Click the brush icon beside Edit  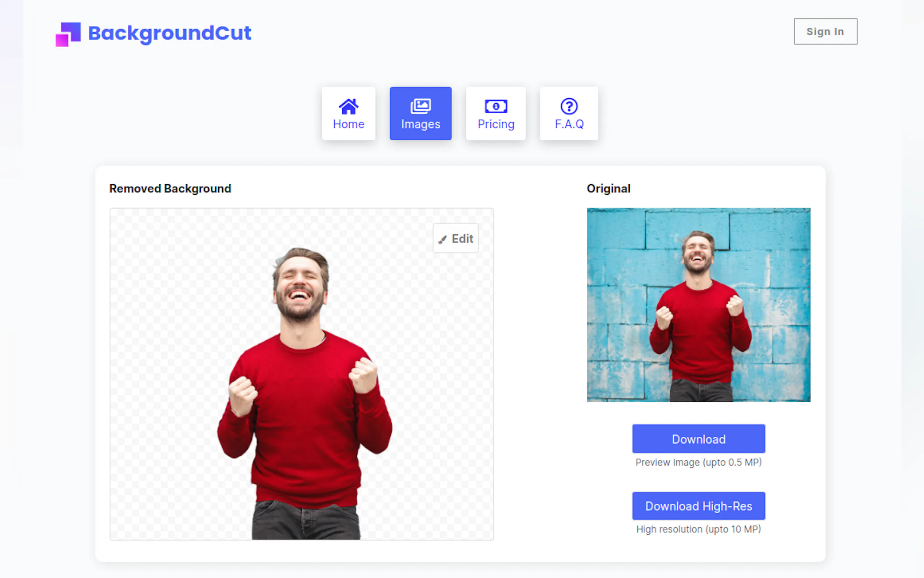tap(442, 239)
